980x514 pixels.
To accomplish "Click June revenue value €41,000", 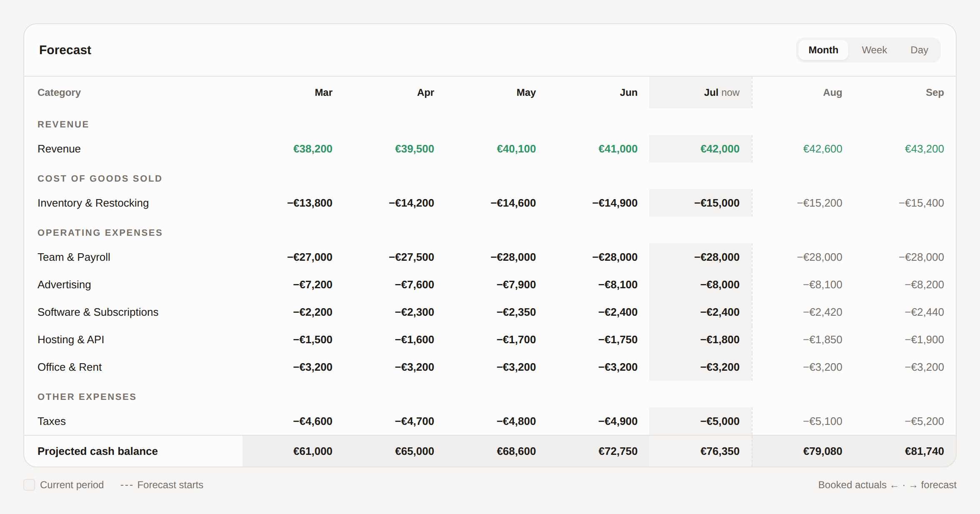I will coord(617,149).
